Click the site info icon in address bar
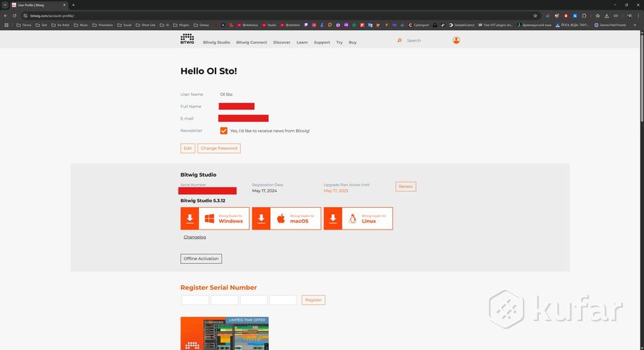This screenshot has height=350, width=644. coord(25,15)
